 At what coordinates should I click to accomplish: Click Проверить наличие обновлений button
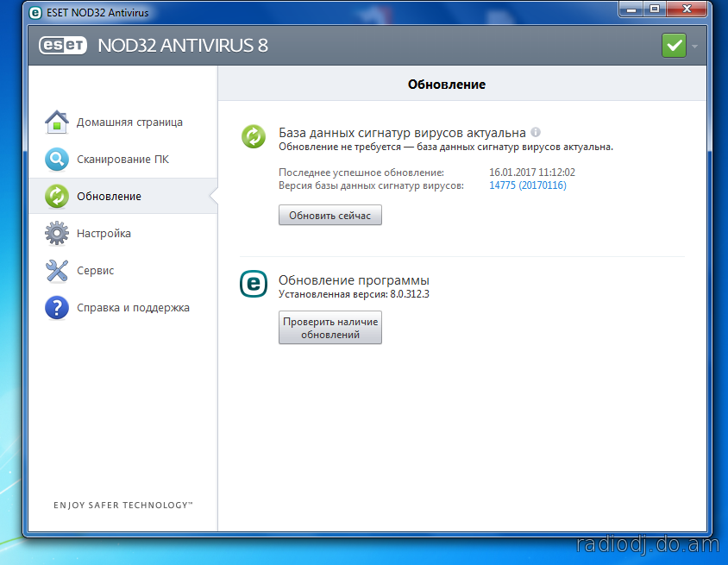[x=330, y=328]
